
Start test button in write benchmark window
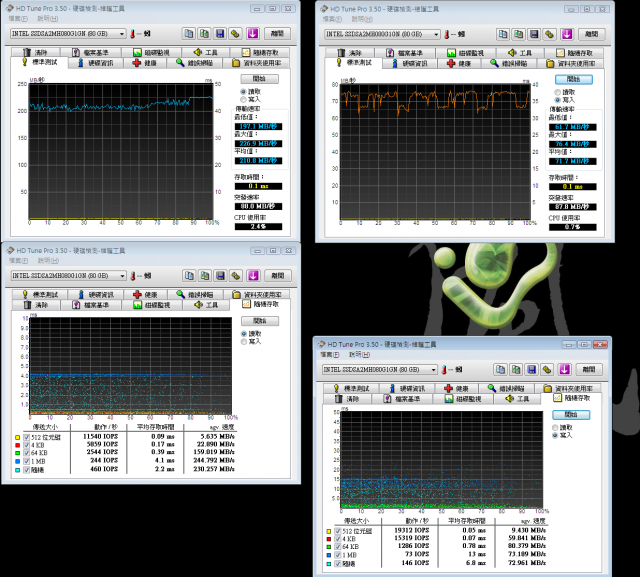click(573, 79)
